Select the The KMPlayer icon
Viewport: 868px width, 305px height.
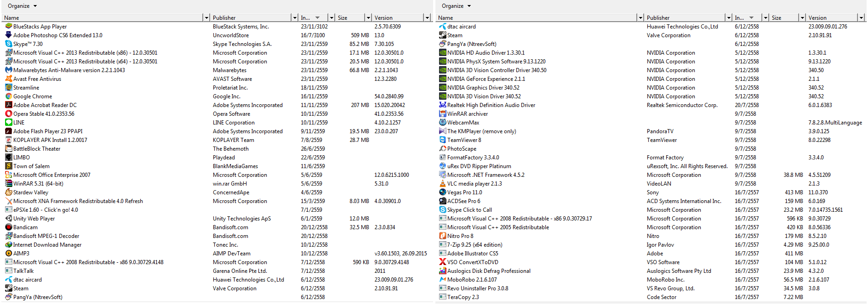point(443,131)
